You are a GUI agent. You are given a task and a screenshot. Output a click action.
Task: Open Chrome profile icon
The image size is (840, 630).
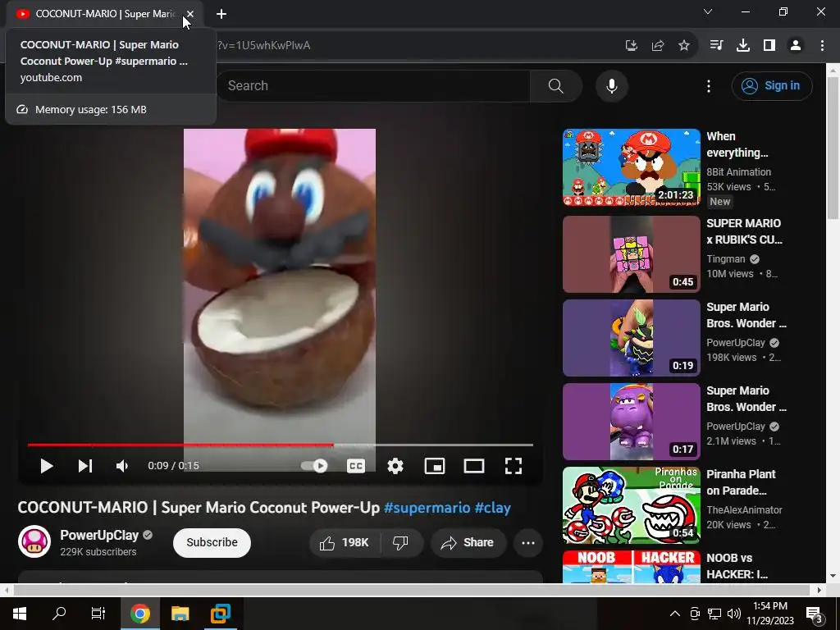point(796,46)
